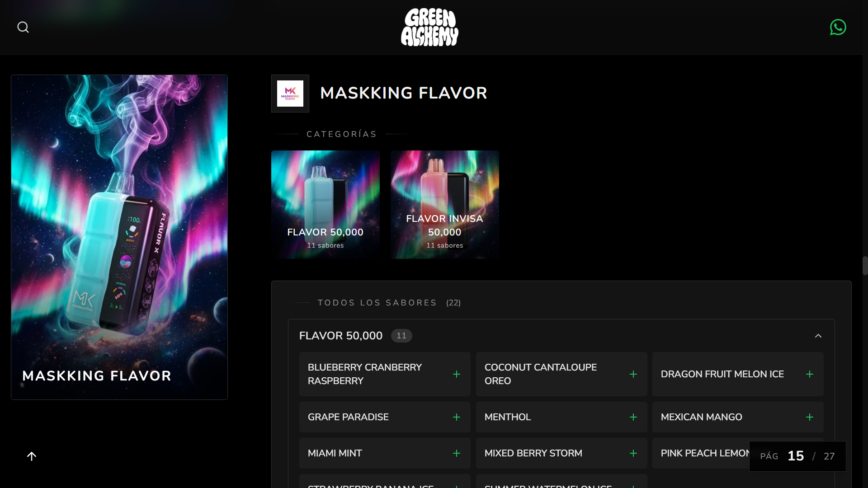Expand Grape Paradise plus icon
The image size is (868, 488).
(457, 417)
